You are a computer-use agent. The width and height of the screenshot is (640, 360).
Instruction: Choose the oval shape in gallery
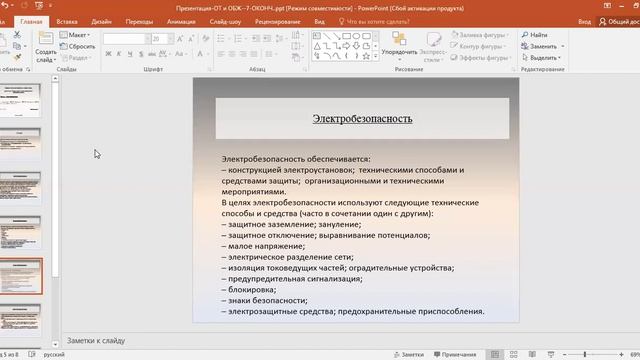point(356,36)
